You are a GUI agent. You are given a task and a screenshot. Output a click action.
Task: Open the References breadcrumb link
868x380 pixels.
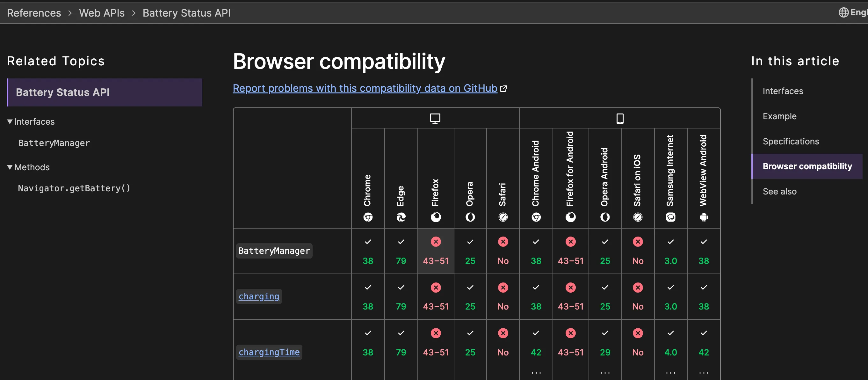click(x=34, y=13)
